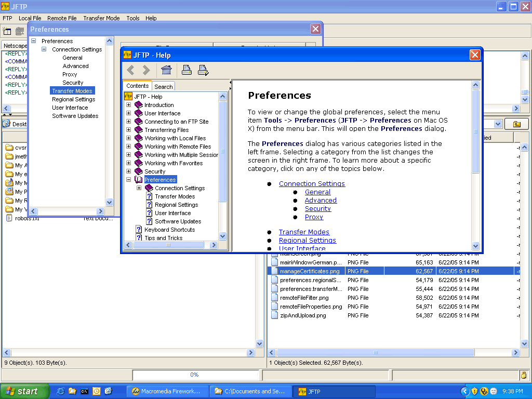Click the padlock icon in the status bar
532x399 pixels.
click(x=524, y=375)
